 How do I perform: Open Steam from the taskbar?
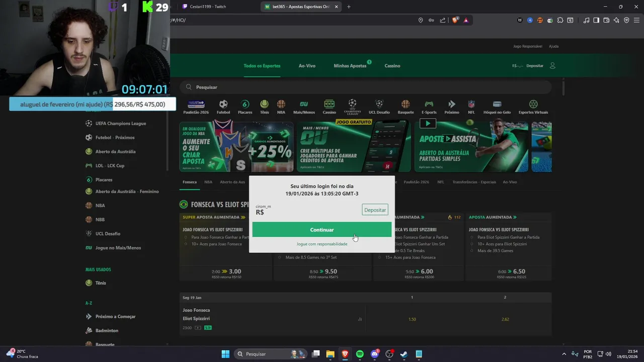tap(404, 354)
